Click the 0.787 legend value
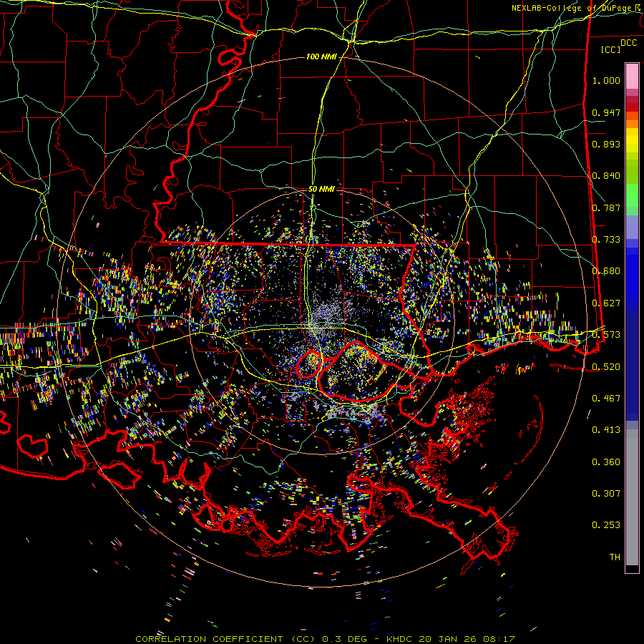Screen dimensions: 644x644 pyautogui.click(x=606, y=208)
